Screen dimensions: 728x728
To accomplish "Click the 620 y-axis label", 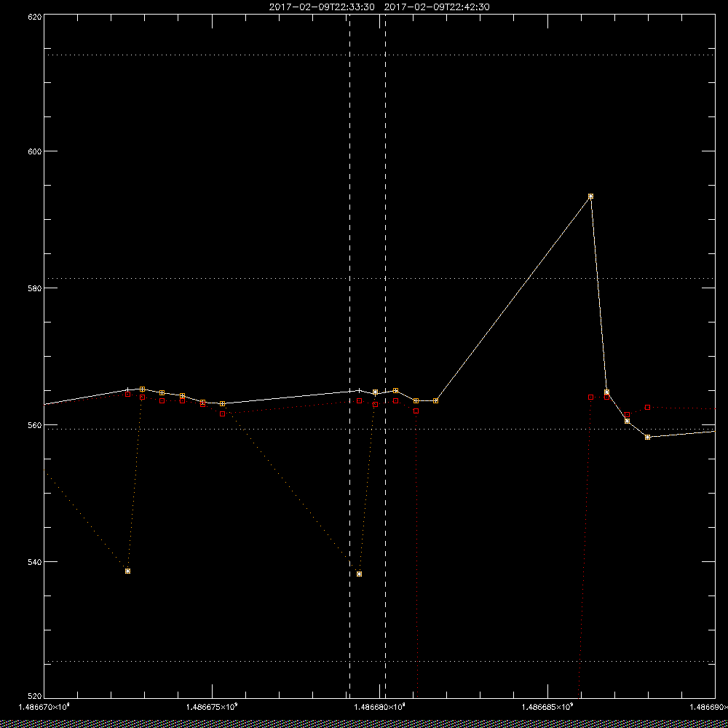I will pos(35,16).
